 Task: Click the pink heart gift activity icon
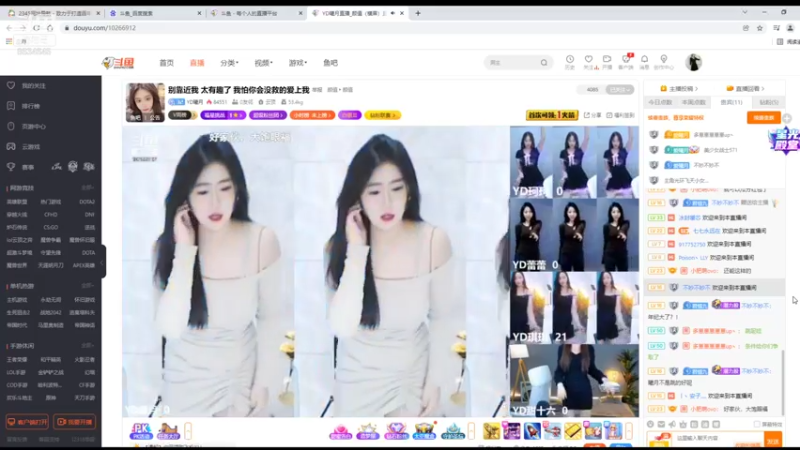(x=340, y=432)
